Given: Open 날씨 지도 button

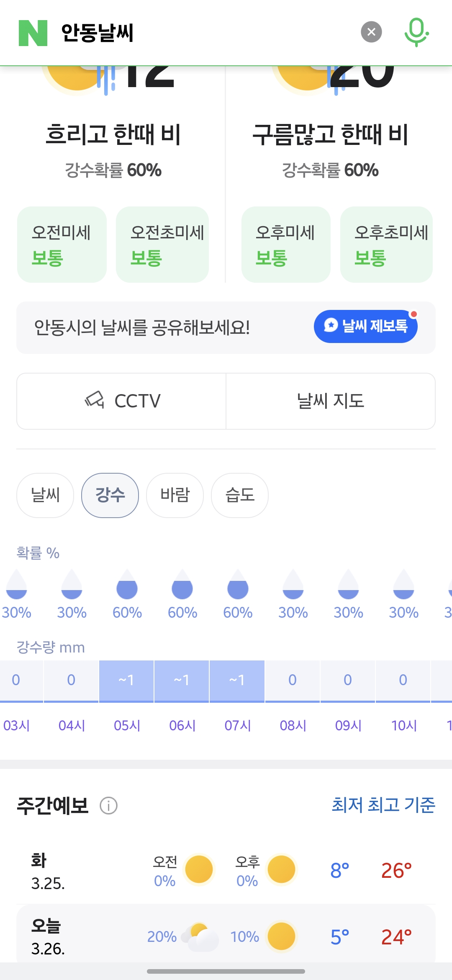Looking at the screenshot, I should (330, 401).
